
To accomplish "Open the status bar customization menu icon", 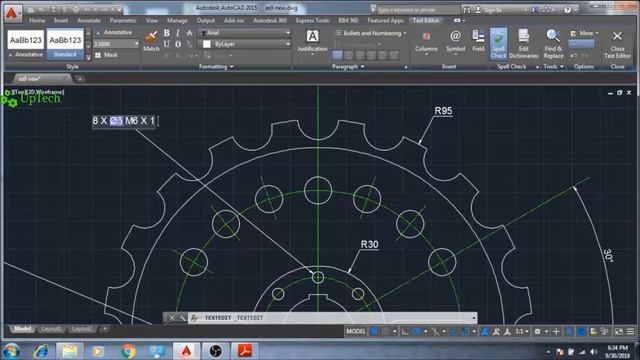I will pyautogui.click(x=631, y=331).
